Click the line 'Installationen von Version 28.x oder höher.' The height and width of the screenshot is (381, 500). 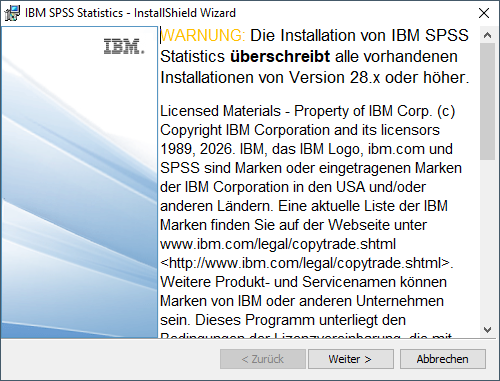click(x=315, y=78)
